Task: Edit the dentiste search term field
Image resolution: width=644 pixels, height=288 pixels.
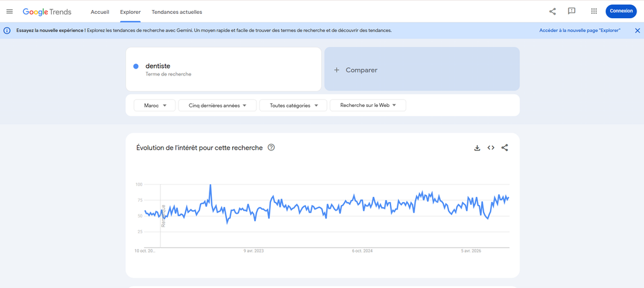Action: 223,69
